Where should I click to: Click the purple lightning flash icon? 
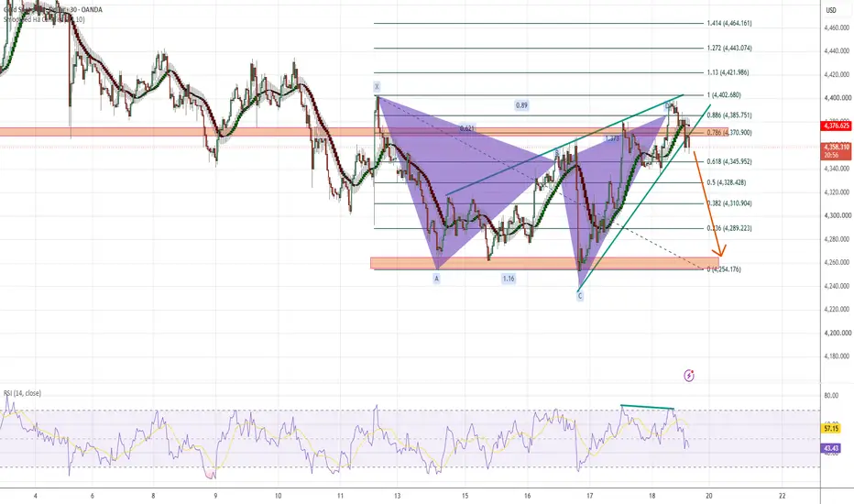(x=689, y=376)
